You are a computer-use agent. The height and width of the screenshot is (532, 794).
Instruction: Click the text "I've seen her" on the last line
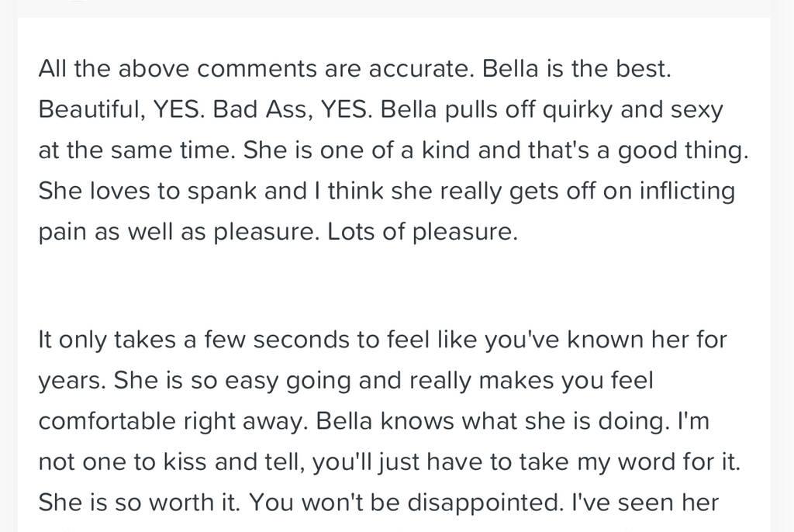click(x=645, y=503)
